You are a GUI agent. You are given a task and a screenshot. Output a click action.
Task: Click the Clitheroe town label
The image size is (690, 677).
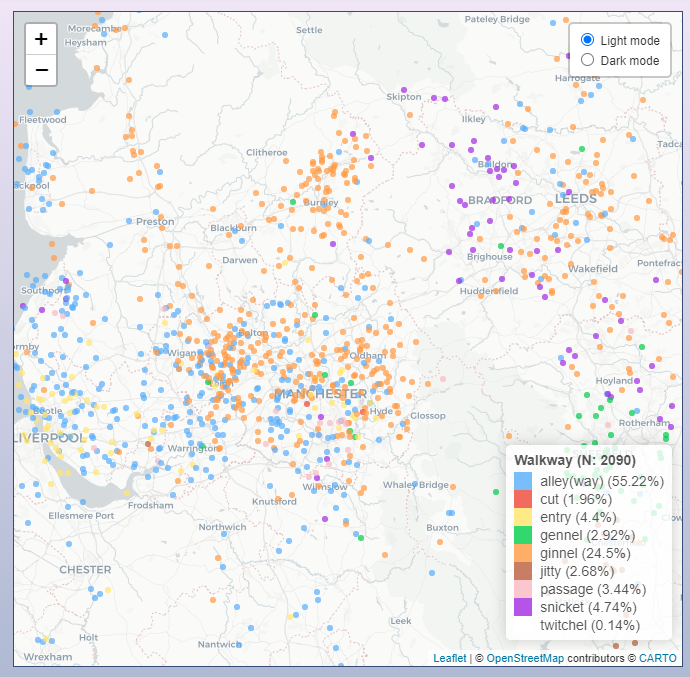267,153
